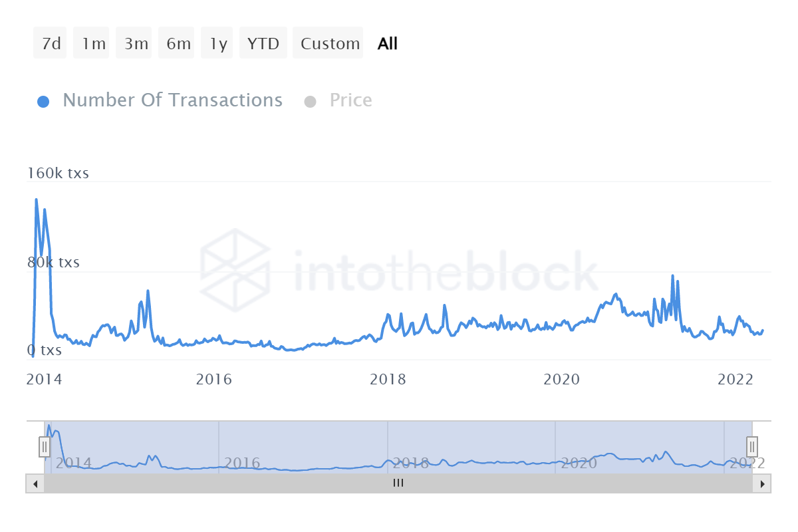
Task: Select the All time range
Action: click(x=387, y=44)
